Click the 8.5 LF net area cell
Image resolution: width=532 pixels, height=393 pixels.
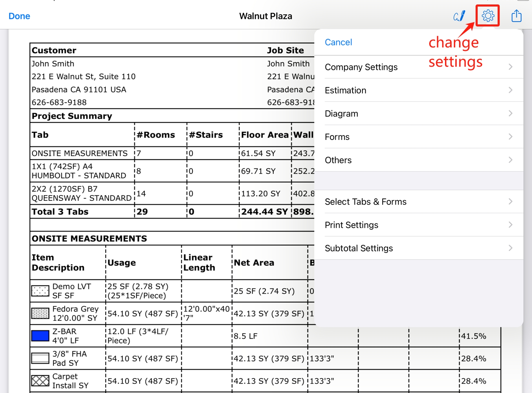(246, 336)
